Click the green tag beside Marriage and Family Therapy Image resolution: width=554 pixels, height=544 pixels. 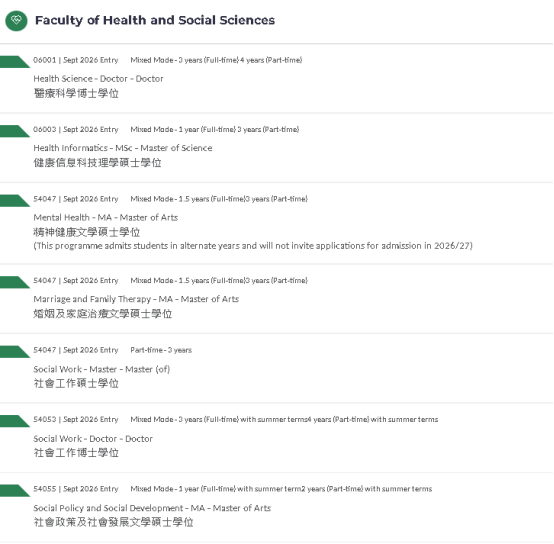(15, 282)
